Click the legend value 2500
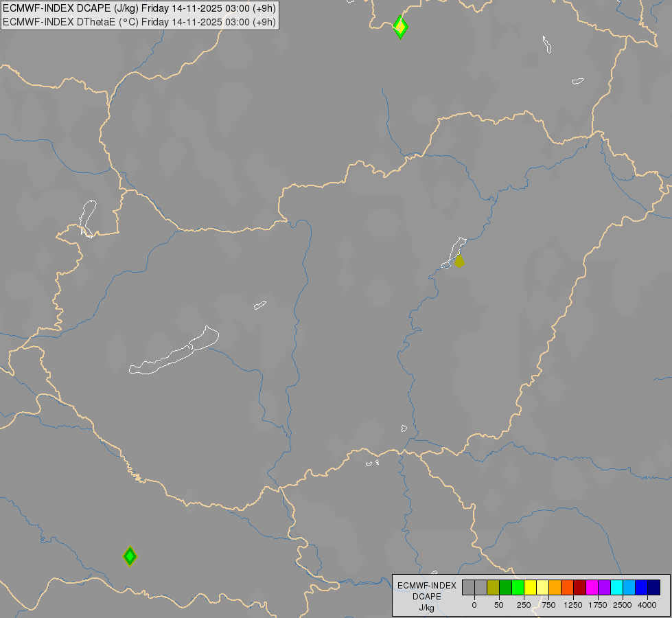Image resolution: width=672 pixels, height=618 pixels. (623, 605)
